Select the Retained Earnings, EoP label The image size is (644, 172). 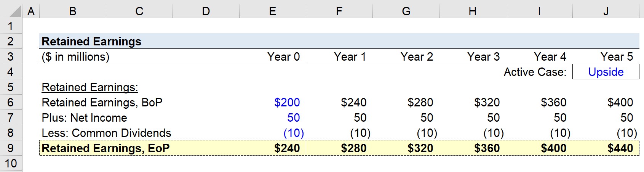pos(105,148)
